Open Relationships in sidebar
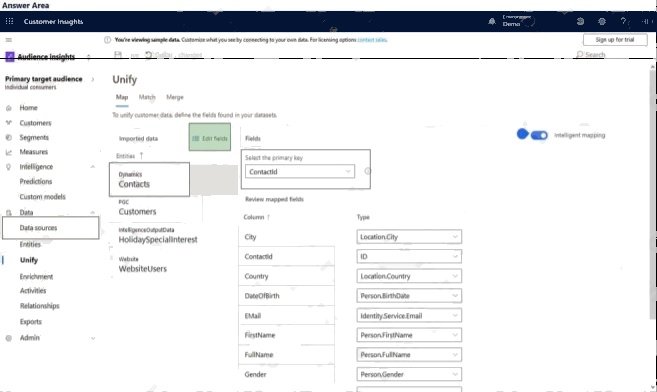This screenshot has width=657, height=392. [40, 306]
